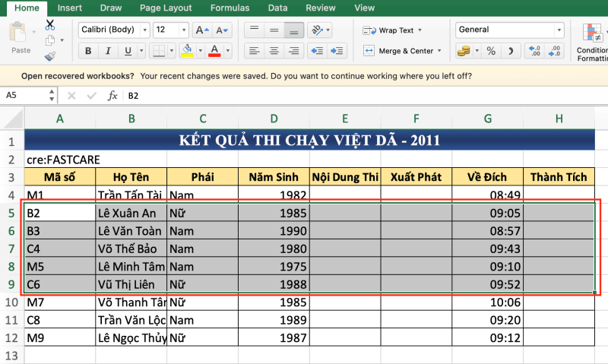Align text to bottom

294,30
